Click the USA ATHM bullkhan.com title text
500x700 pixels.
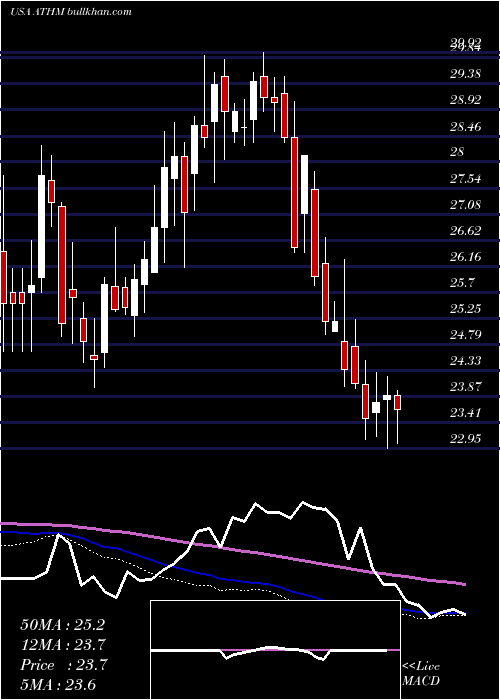[71, 12]
